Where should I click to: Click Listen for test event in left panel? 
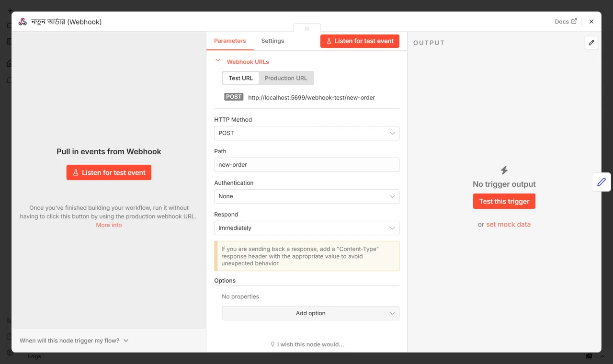[109, 172]
